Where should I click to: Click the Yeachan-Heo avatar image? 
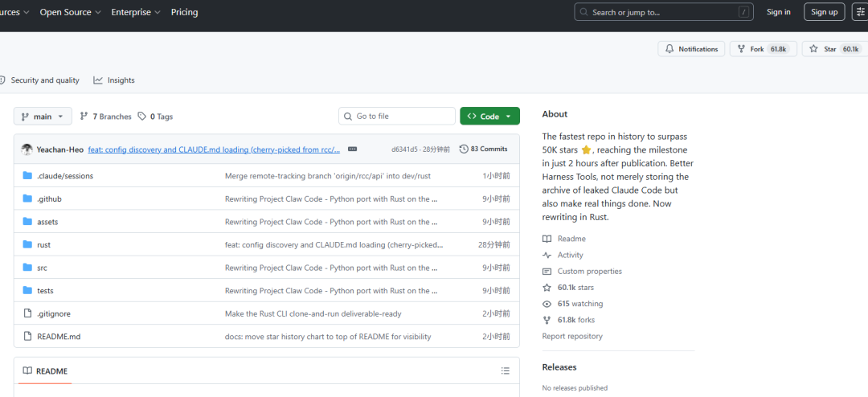[27, 149]
